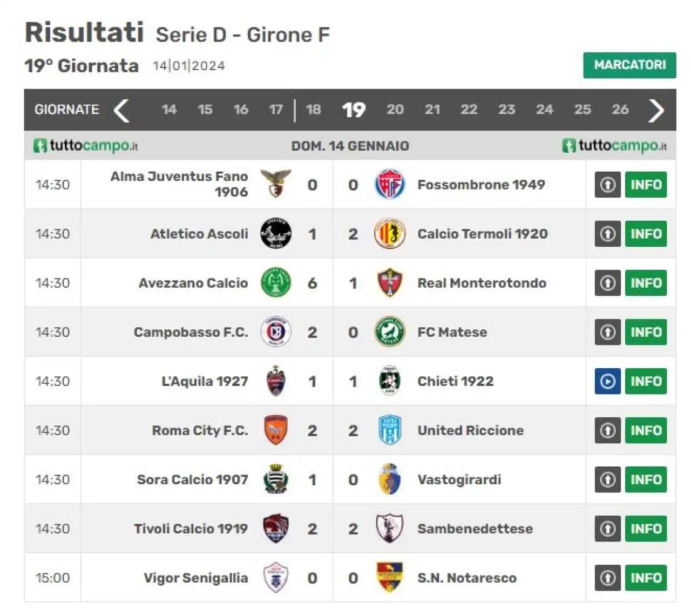Open the MARCATORI scorers button
The height and width of the screenshot is (616, 691).
(629, 65)
